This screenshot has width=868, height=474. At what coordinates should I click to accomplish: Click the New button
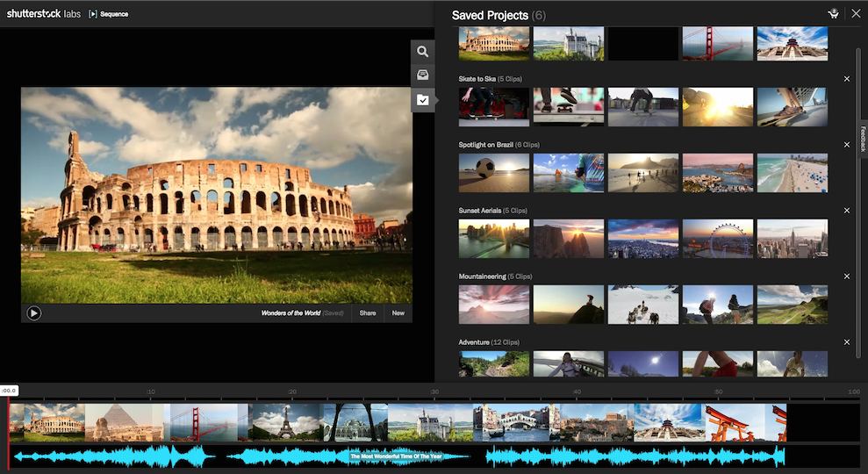tap(398, 313)
